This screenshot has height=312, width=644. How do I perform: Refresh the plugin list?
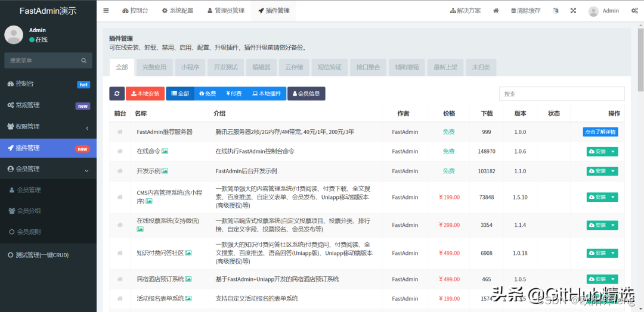tap(117, 93)
